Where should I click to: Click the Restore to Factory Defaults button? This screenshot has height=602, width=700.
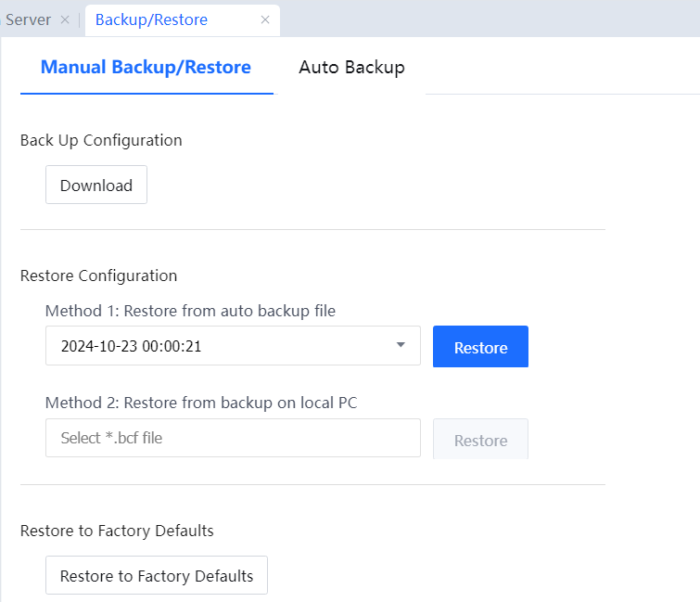[x=156, y=575]
